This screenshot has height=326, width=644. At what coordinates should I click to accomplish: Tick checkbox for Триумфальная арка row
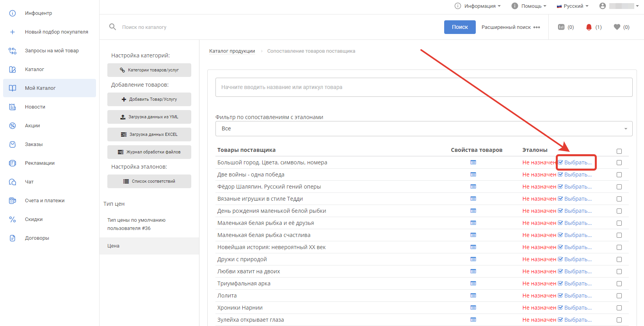pos(619,283)
